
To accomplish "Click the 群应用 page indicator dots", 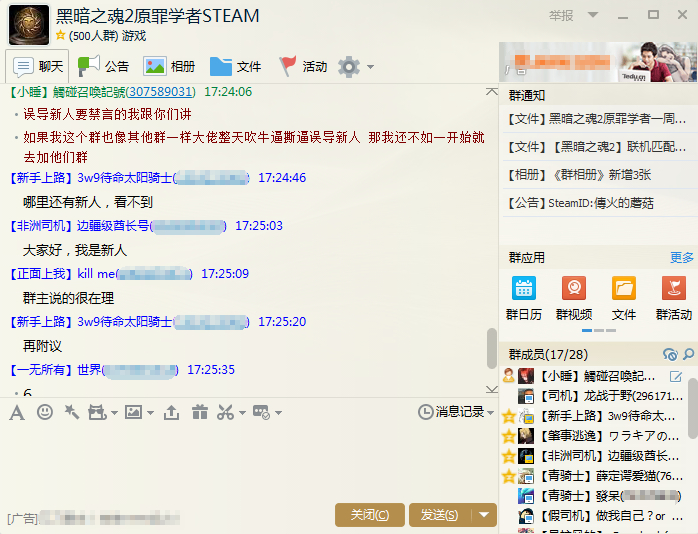I will point(599,331).
